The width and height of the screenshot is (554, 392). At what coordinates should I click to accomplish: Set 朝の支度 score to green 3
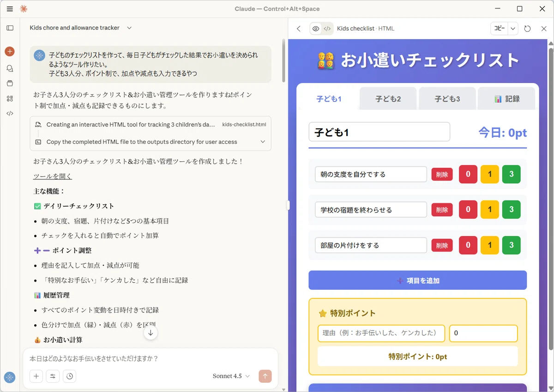[x=512, y=174]
